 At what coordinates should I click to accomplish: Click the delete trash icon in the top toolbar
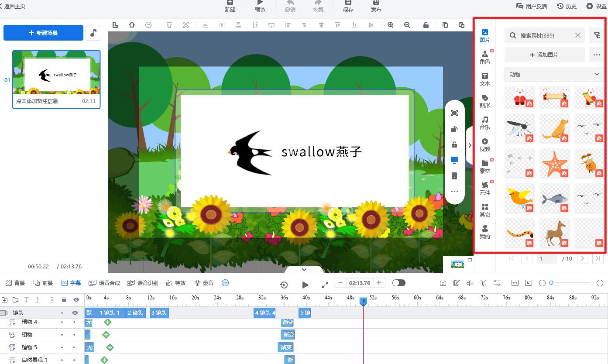[x=169, y=25]
